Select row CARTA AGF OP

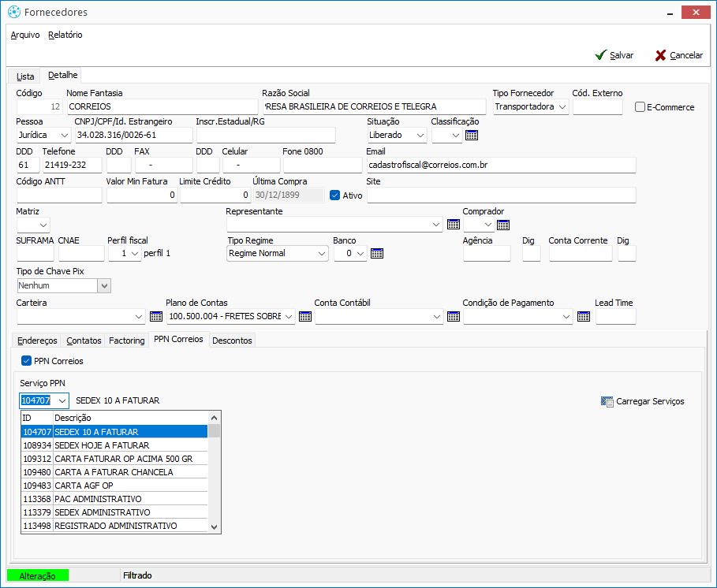coord(114,486)
